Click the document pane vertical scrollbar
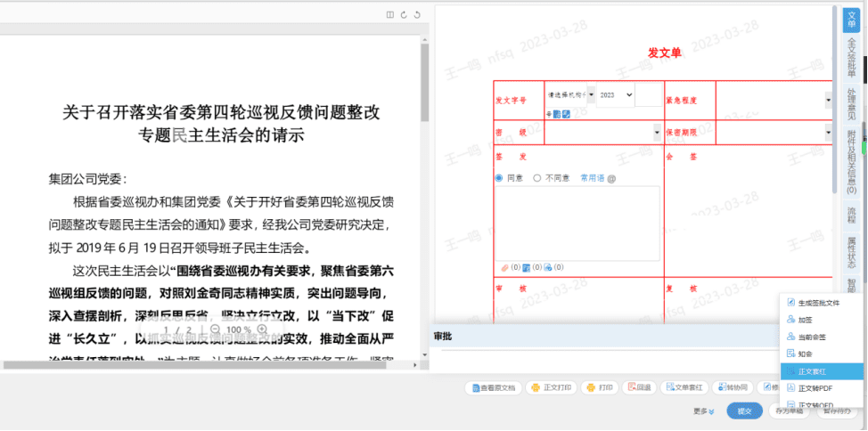The image size is (868, 431). coord(424,83)
